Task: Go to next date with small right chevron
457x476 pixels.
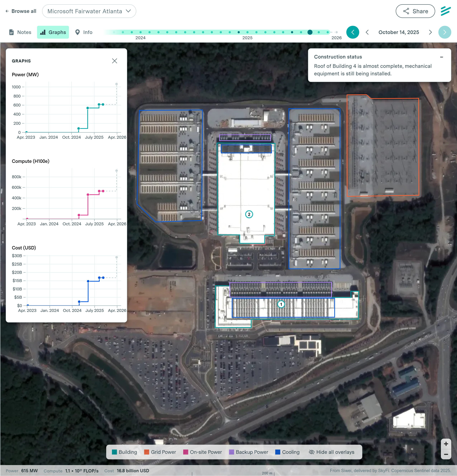Action: [x=430, y=32]
